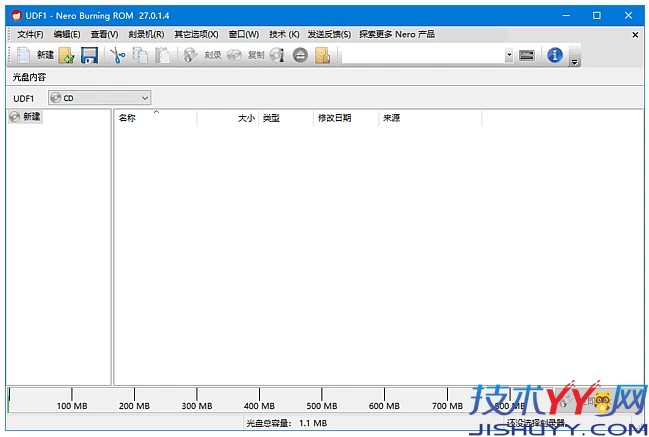
Task: Open the recorder selection dropdown arrow
Action: point(509,55)
